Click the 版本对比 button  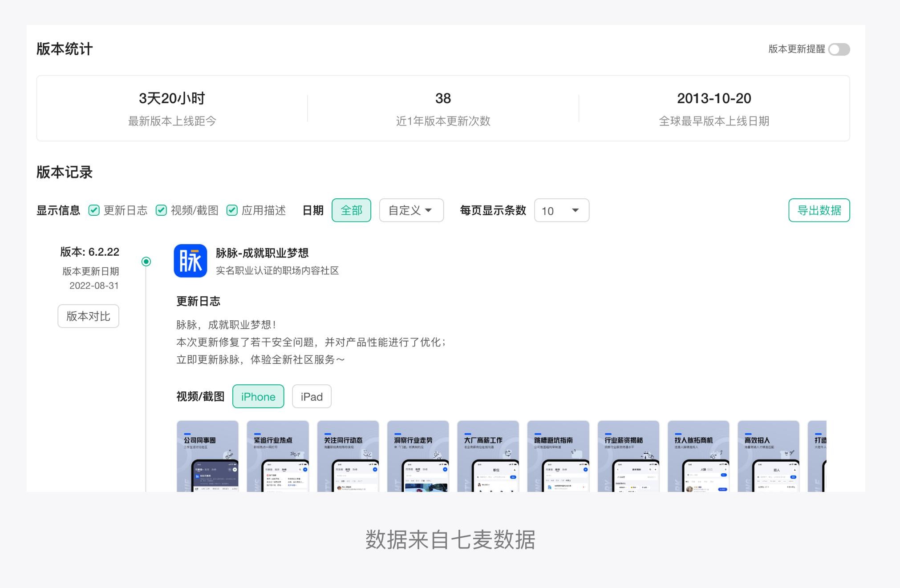(88, 316)
